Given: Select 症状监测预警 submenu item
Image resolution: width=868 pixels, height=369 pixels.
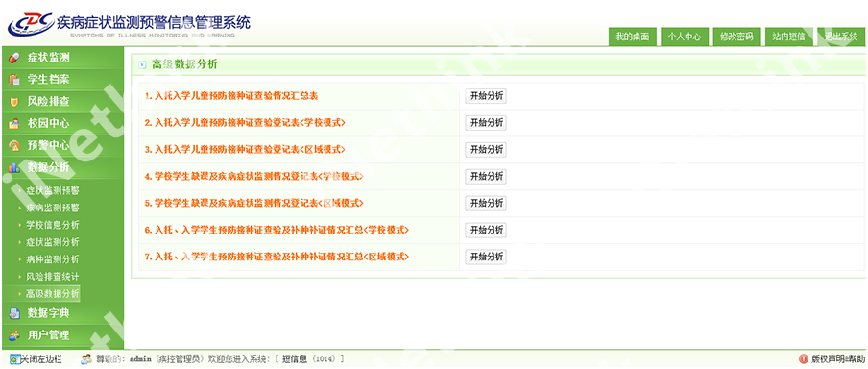Looking at the screenshot, I should point(53,191).
